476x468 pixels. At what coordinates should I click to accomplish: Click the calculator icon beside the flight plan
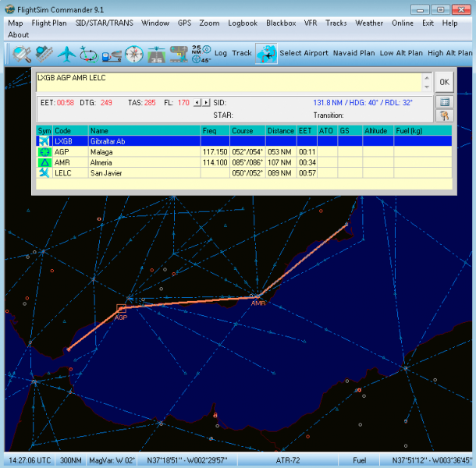click(x=444, y=102)
